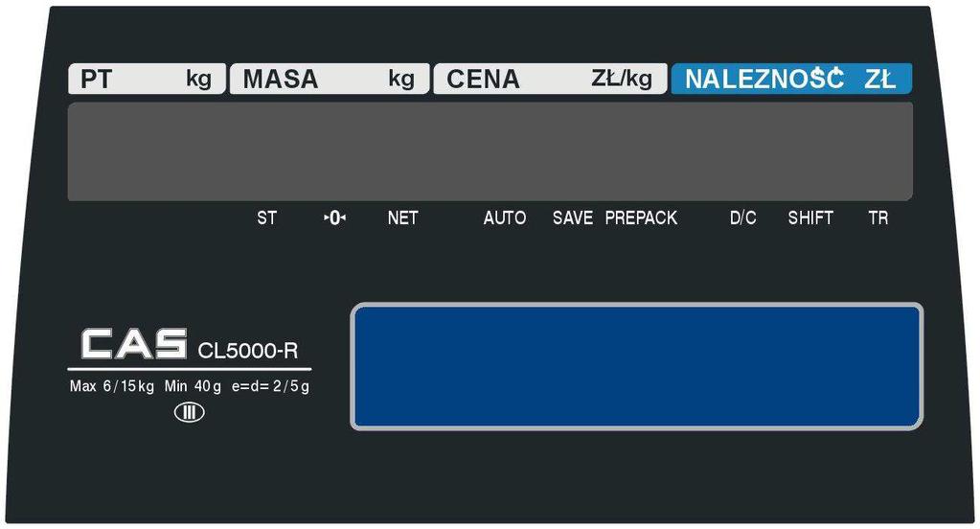Image resolution: width=980 pixels, height=529 pixels.
Task: Click the PREPACK indicator label
Action: pyautogui.click(x=641, y=218)
